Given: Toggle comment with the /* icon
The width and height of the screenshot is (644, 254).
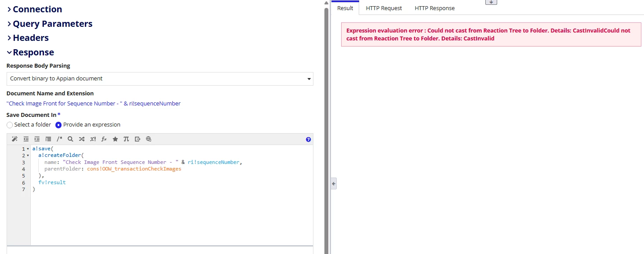Looking at the screenshot, I should pos(59,139).
